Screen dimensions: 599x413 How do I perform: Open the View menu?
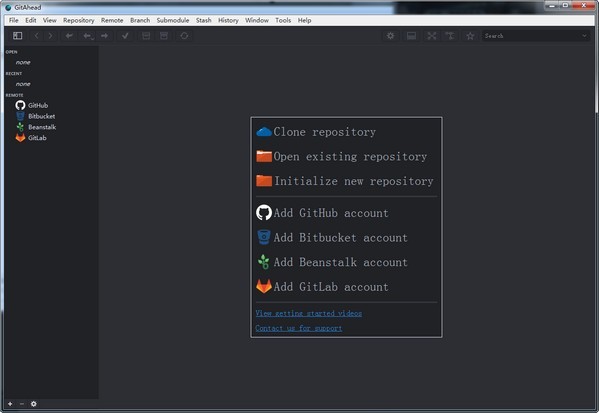[x=49, y=20]
